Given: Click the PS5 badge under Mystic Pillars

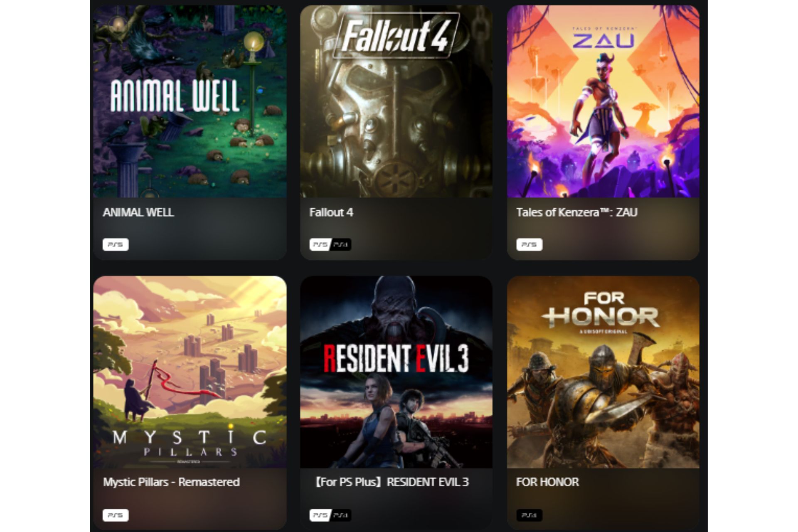Looking at the screenshot, I should coord(116,515).
